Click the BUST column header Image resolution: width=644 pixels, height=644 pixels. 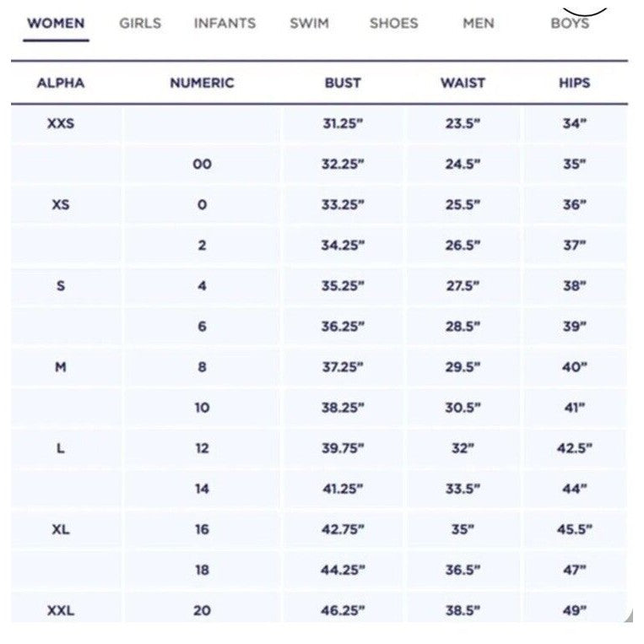tap(343, 83)
